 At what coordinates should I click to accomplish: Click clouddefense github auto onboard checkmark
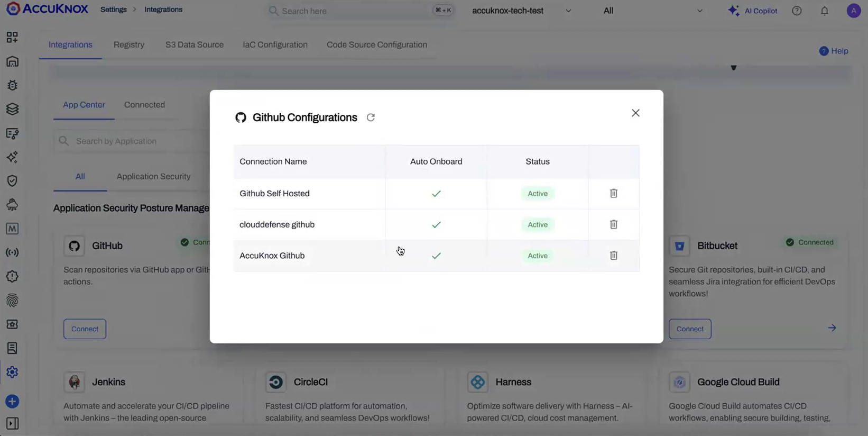pyautogui.click(x=436, y=225)
